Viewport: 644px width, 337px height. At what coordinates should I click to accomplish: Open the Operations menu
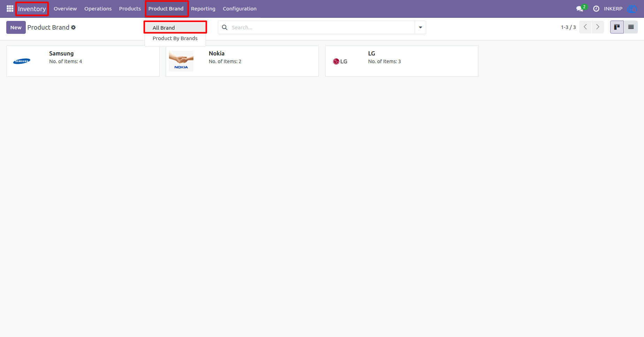tap(98, 9)
